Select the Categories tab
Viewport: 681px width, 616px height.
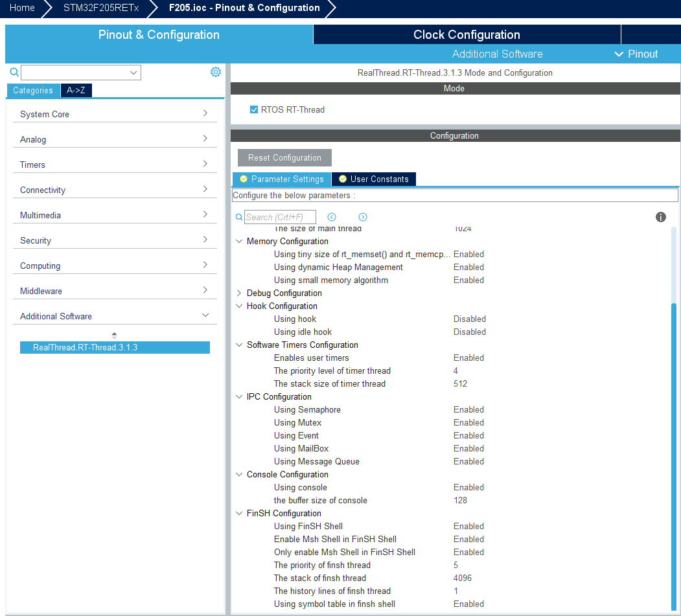click(x=33, y=90)
